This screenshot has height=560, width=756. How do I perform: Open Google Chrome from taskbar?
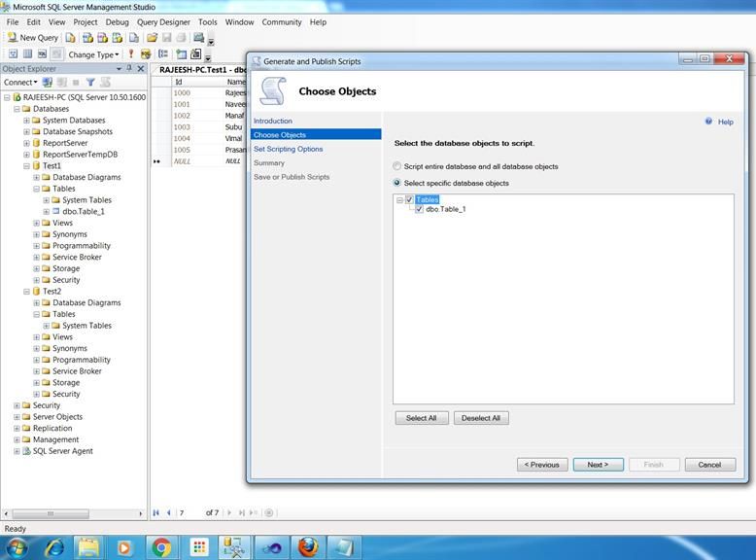coord(161,548)
